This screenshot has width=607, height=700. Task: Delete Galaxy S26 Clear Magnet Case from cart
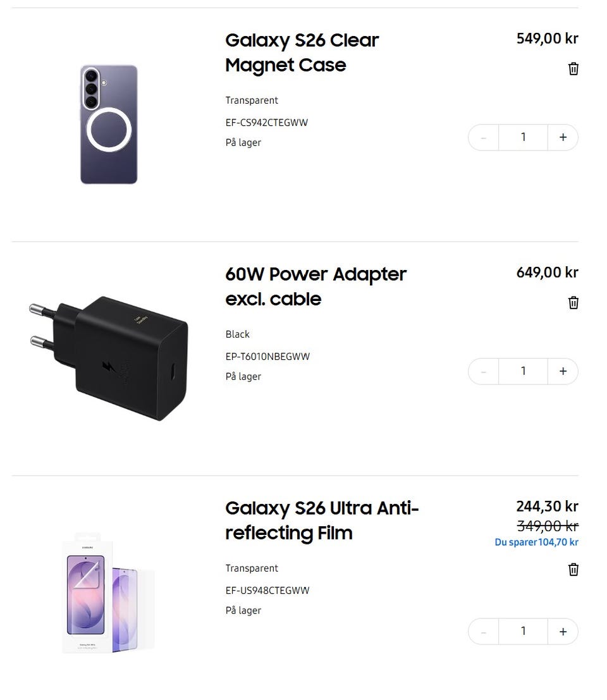click(573, 69)
